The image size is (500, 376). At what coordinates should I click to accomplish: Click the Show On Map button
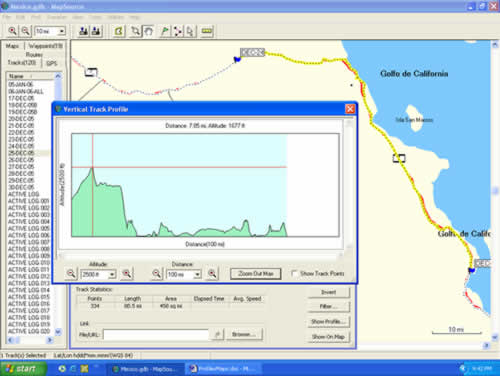click(x=328, y=337)
